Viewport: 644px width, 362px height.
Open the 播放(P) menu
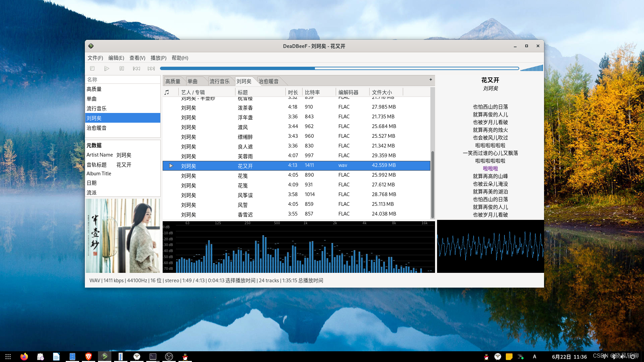158,58
